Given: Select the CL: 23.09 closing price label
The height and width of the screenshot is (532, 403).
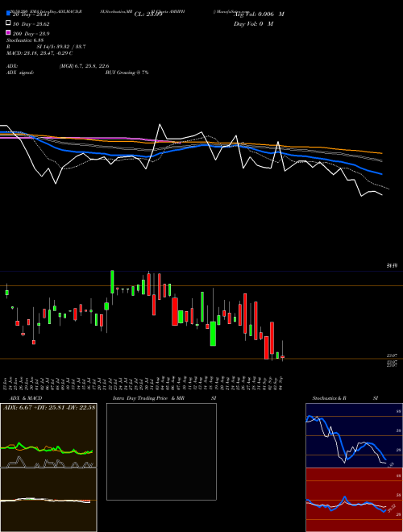Looking at the screenshot, I should [148, 15].
